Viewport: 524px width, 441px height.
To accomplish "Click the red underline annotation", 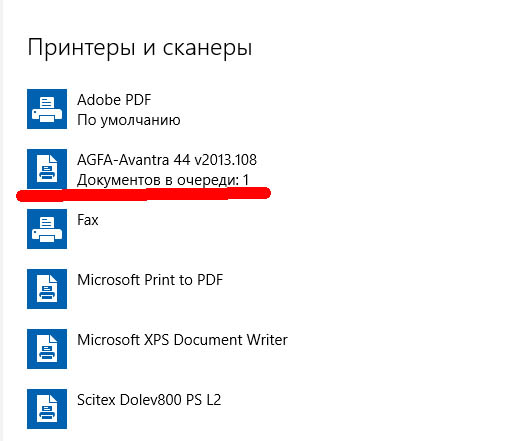I will click(143, 194).
